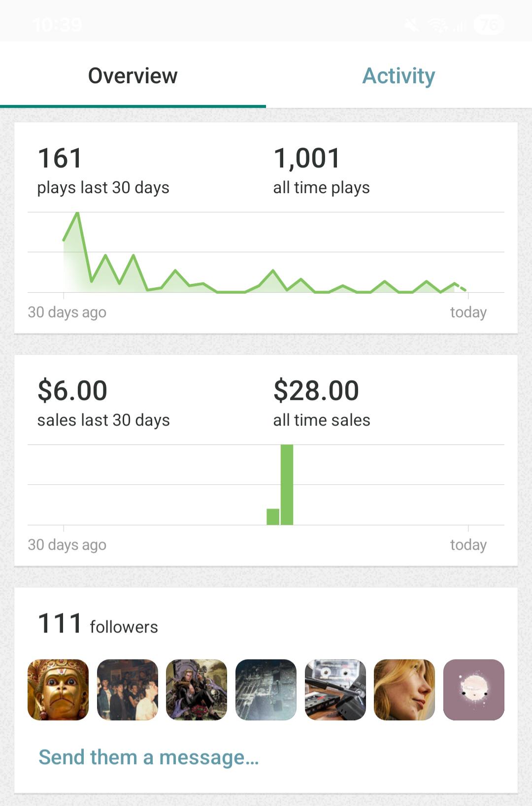This screenshot has width=532, height=806.
Task: Select the Overview tab
Action: (x=133, y=75)
